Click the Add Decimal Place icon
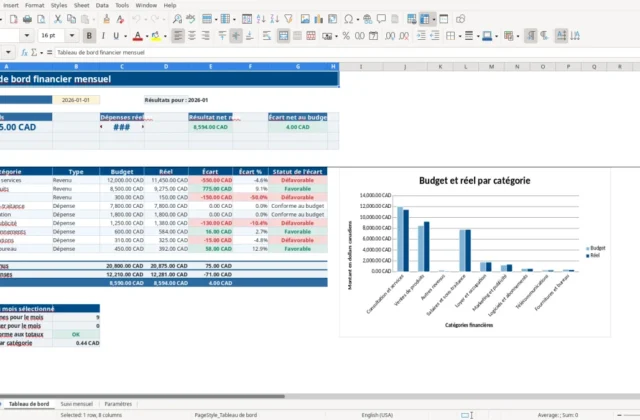The height and width of the screenshot is (420, 640). click(390, 36)
